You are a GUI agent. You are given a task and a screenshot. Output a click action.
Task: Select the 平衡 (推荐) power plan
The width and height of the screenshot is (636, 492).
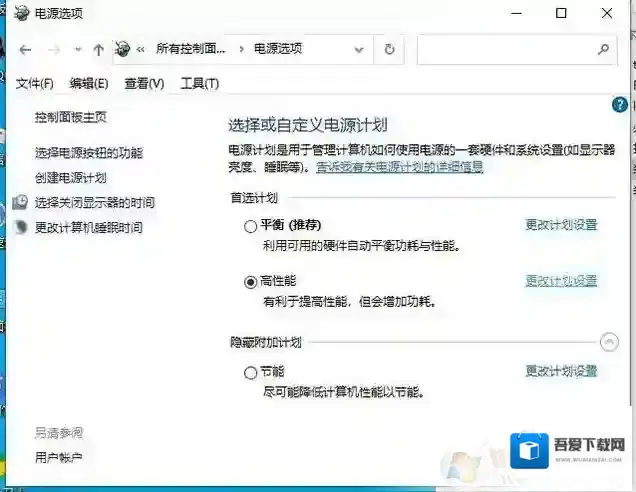point(250,226)
